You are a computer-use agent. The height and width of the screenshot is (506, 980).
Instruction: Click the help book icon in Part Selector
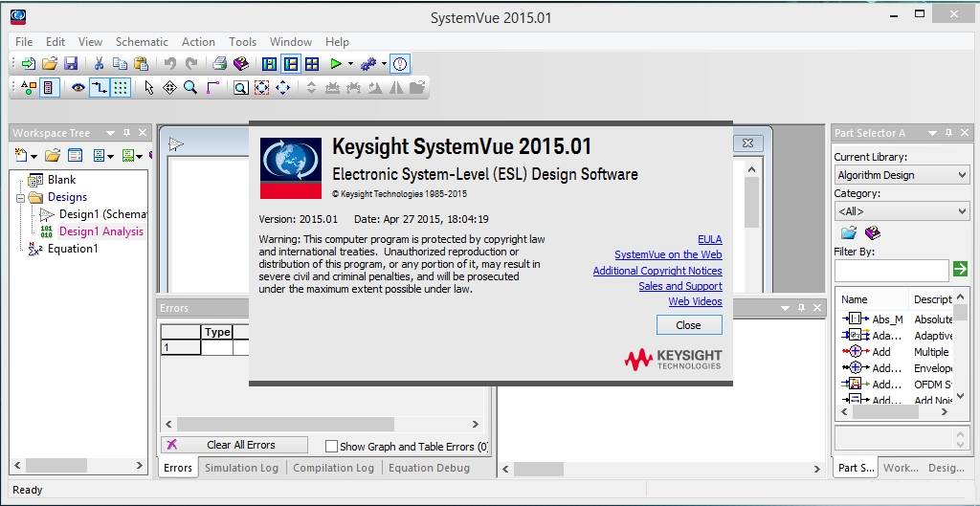[873, 233]
